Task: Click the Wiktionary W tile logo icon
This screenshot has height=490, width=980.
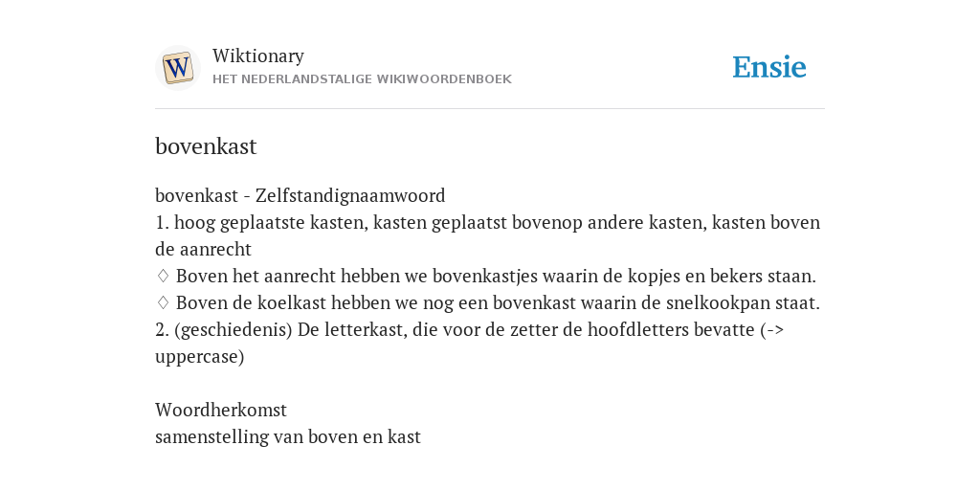Action: point(177,68)
